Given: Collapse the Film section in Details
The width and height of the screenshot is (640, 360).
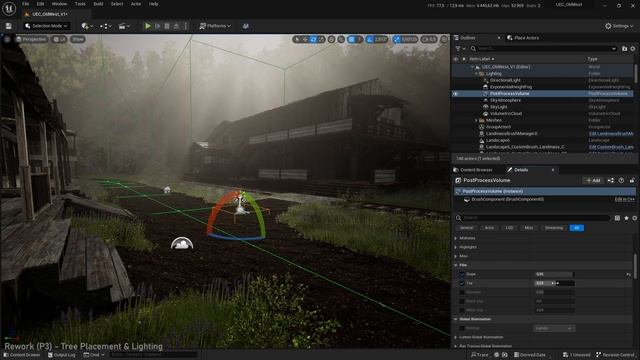Looking at the screenshot, I should click(x=456, y=265).
